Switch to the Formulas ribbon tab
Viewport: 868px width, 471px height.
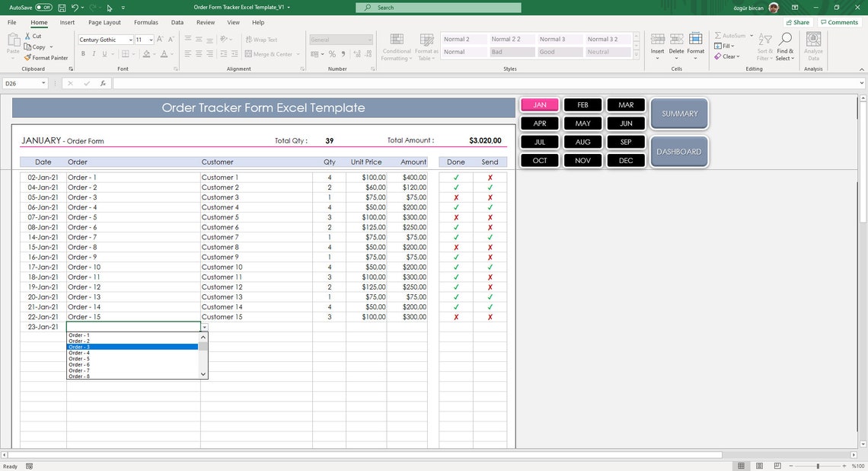point(145,22)
